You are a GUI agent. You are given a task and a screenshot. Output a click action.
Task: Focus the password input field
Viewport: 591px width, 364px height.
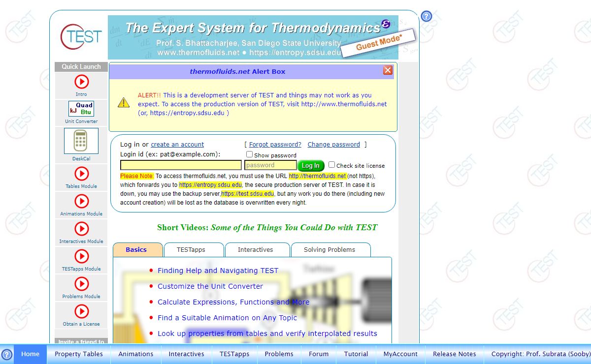click(x=270, y=165)
